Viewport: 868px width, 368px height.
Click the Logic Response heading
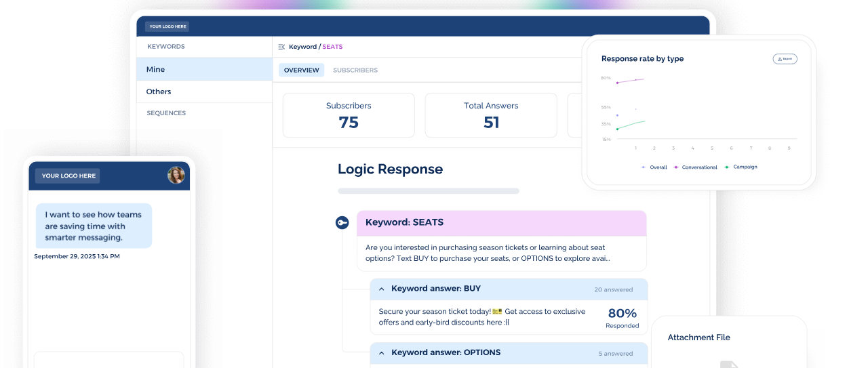tap(390, 169)
